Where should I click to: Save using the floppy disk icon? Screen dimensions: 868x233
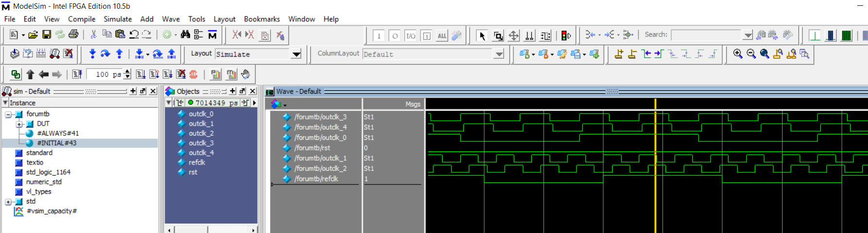coord(47,35)
